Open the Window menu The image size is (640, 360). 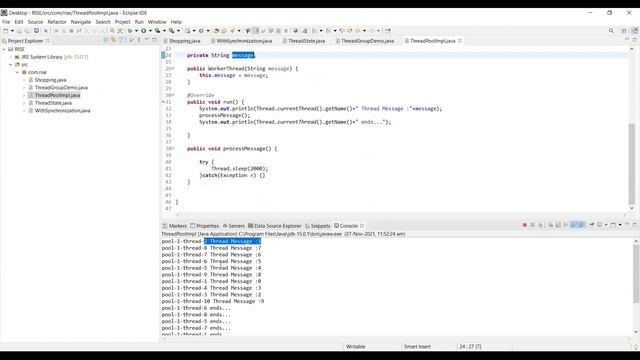click(x=157, y=22)
